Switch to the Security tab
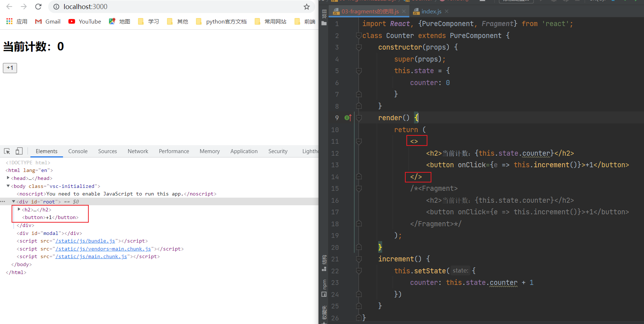The width and height of the screenshot is (644, 324). coord(278,151)
